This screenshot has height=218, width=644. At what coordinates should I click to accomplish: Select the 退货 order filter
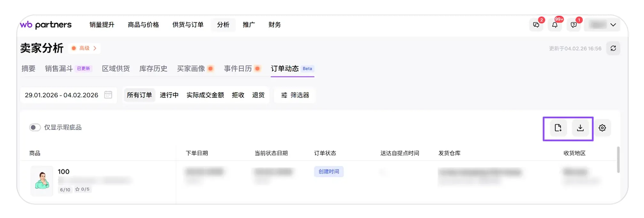point(258,95)
